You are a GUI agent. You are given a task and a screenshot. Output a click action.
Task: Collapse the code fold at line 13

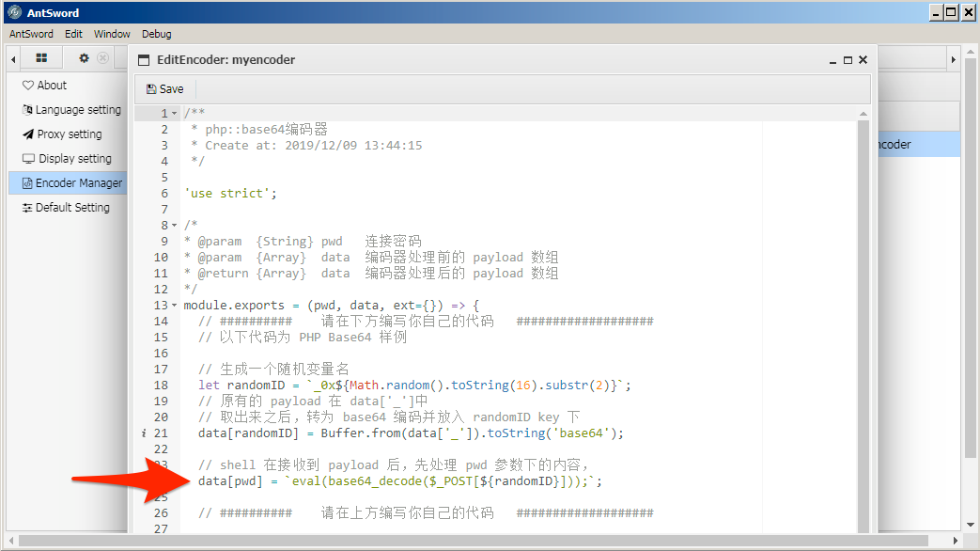click(175, 306)
